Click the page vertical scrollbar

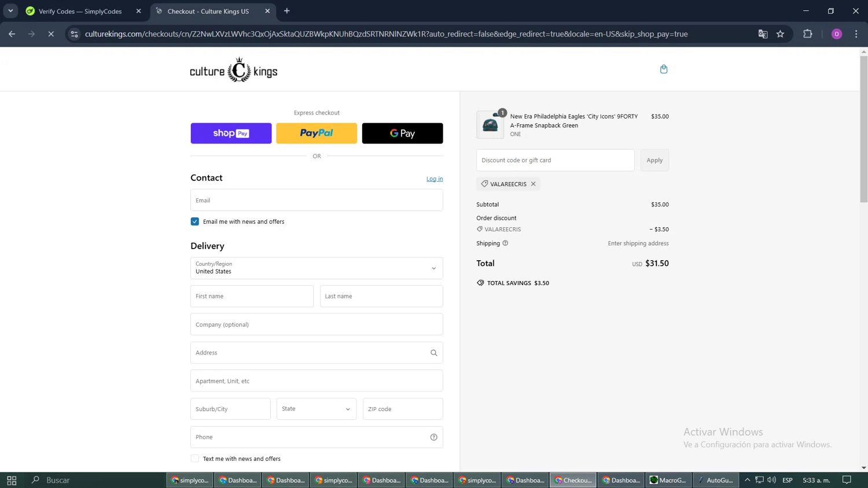[x=863, y=129]
